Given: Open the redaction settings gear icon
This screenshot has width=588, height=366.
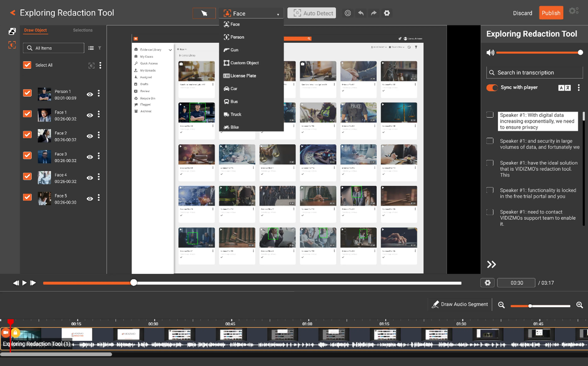Looking at the screenshot, I should pyautogui.click(x=387, y=13).
